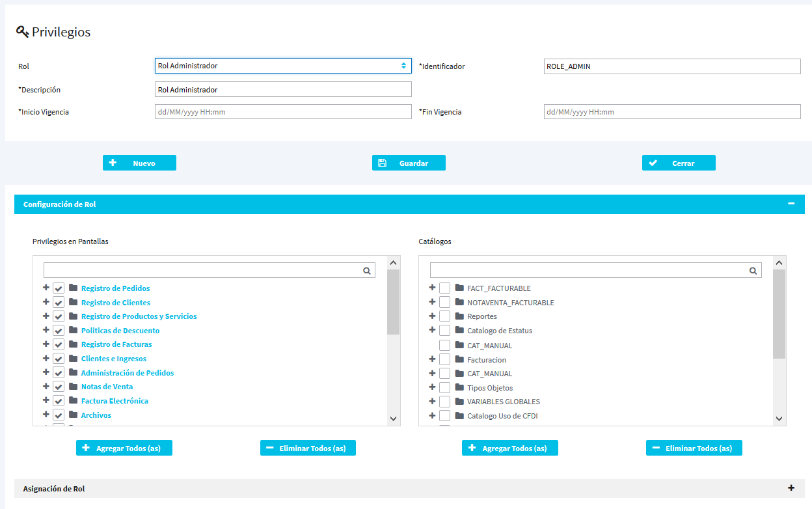
Task: Click the folder icon next to Notas de Venta
Action: pos(73,387)
